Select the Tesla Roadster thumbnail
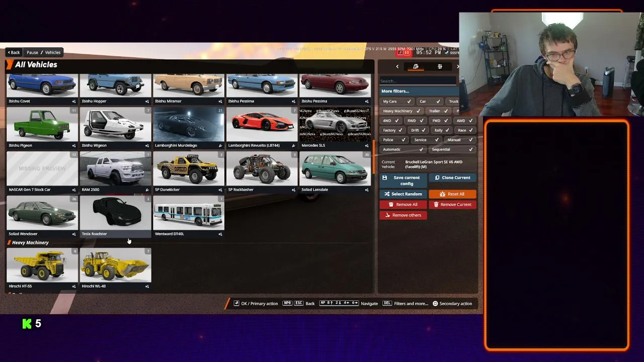Image resolution: width=644 pixels, height=362 pixels. click(x=115, y=213)
